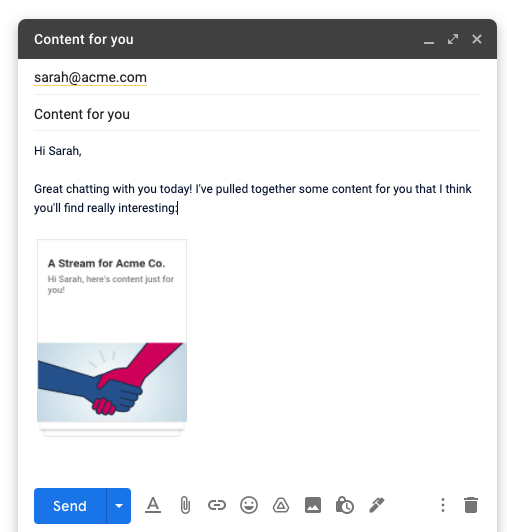This screenshot has width=507, height=532.
Task: Click the pen-shaped icon in the toolbar
Action: pos(377,505)
